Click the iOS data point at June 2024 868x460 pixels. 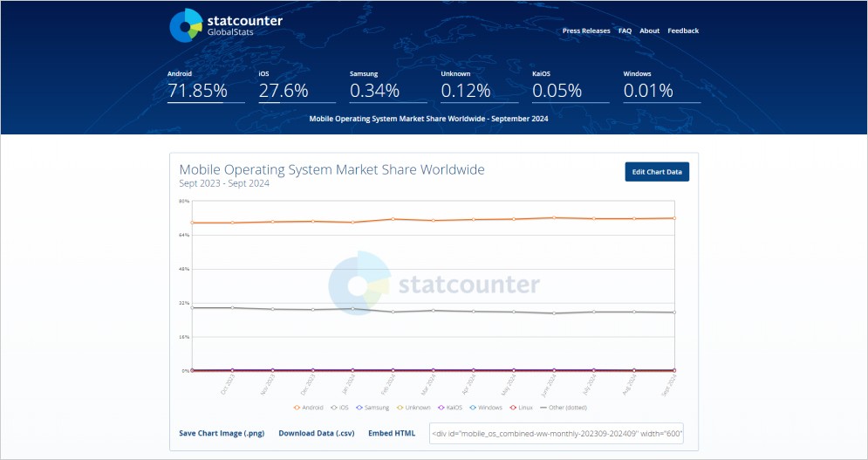coord(554,313)
